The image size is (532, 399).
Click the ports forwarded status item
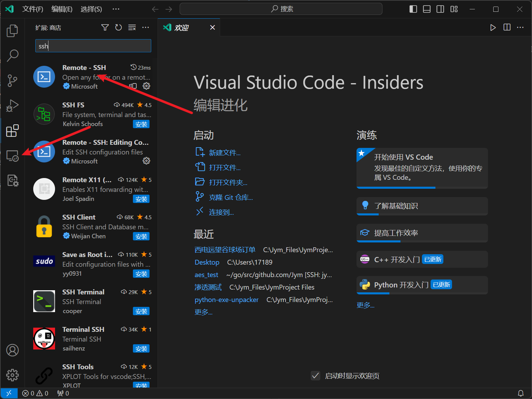click(63, 393)
